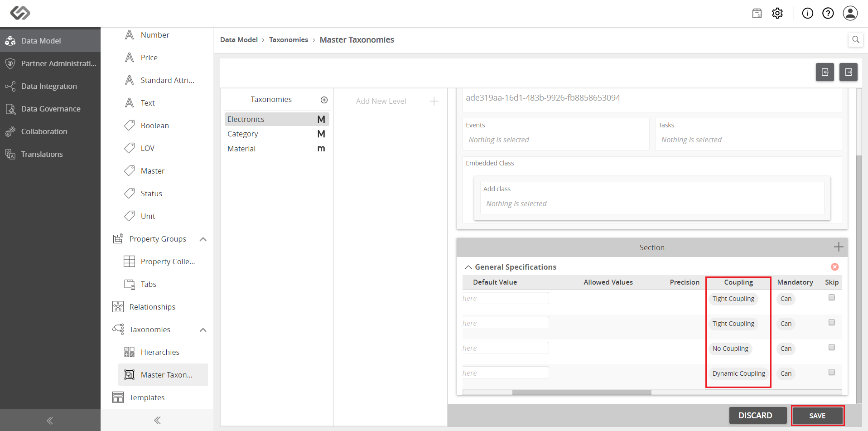Select the Unit tag item
The image size is (868, 431).
pos(163,216)
